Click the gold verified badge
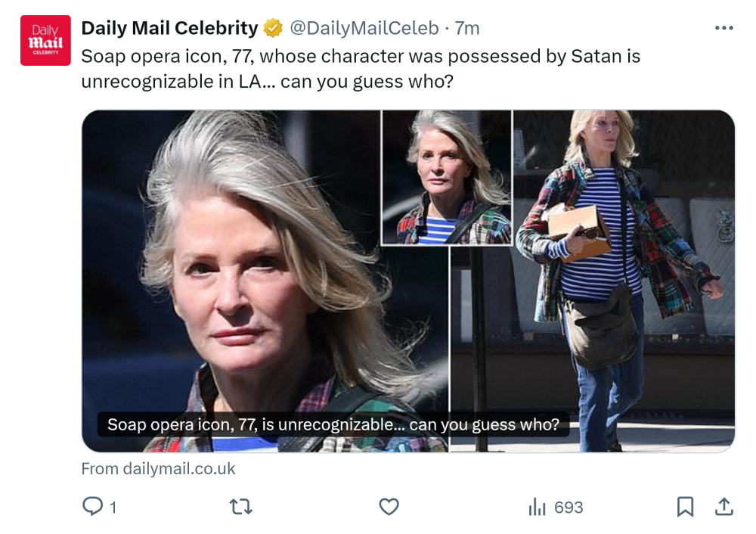 click(x=273, y=29)
